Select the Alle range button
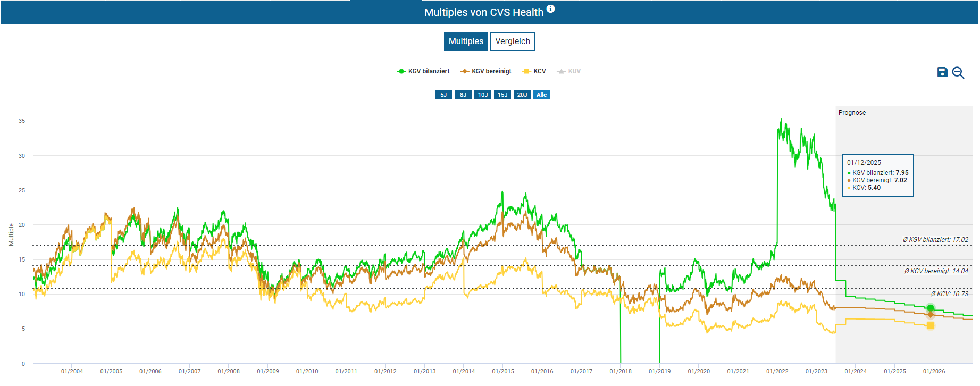Image resolution: width=980 pixels, height=386 pixels. pyautogui.click(x=541, y=95)
